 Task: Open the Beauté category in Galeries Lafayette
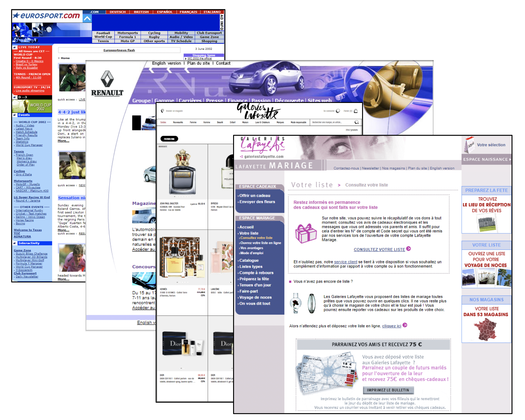coord(220,122)
